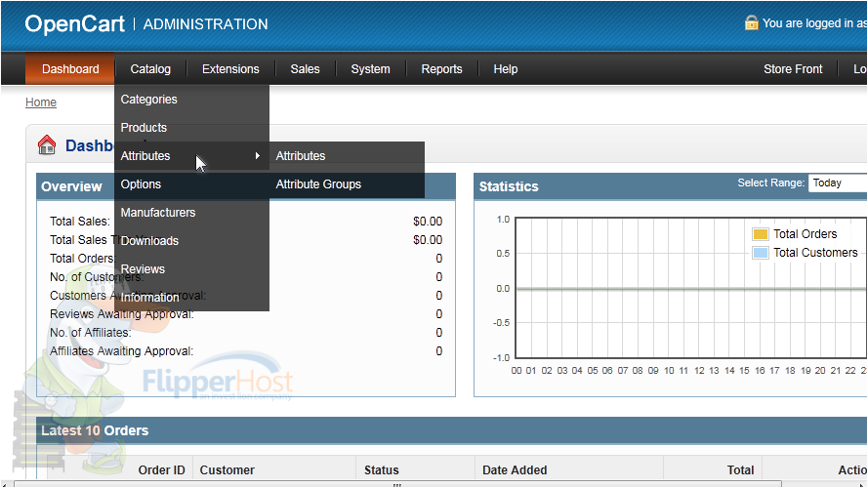
Task: Click the Latest 10 Orders heading
Action: coord(95,430)
